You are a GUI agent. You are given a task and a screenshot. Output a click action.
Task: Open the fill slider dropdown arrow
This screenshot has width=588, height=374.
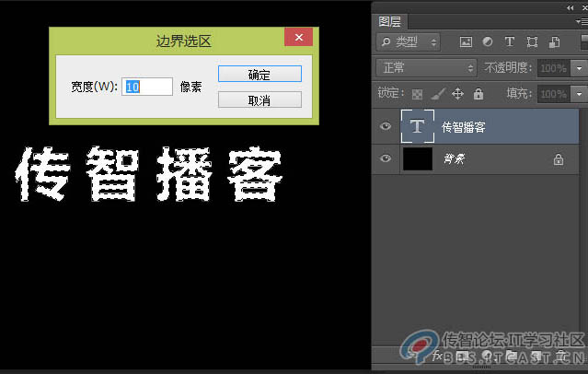(579, 94)
